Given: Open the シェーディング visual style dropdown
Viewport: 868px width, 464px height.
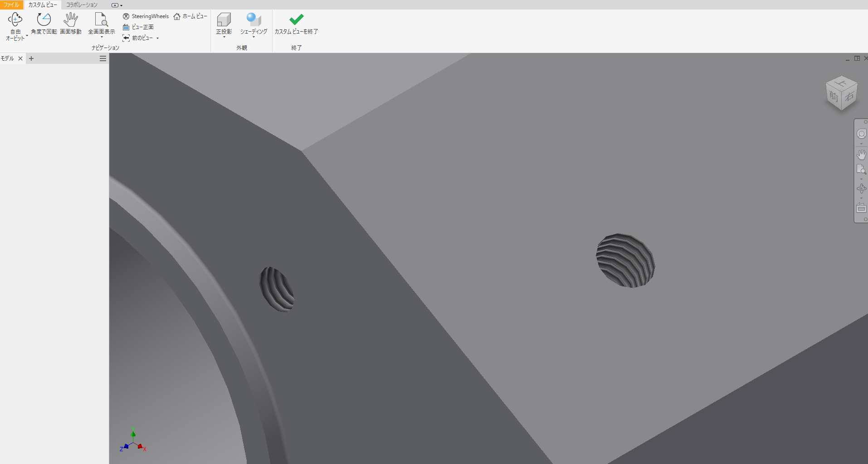Looking at the screenshot, I should click(254, 37).
